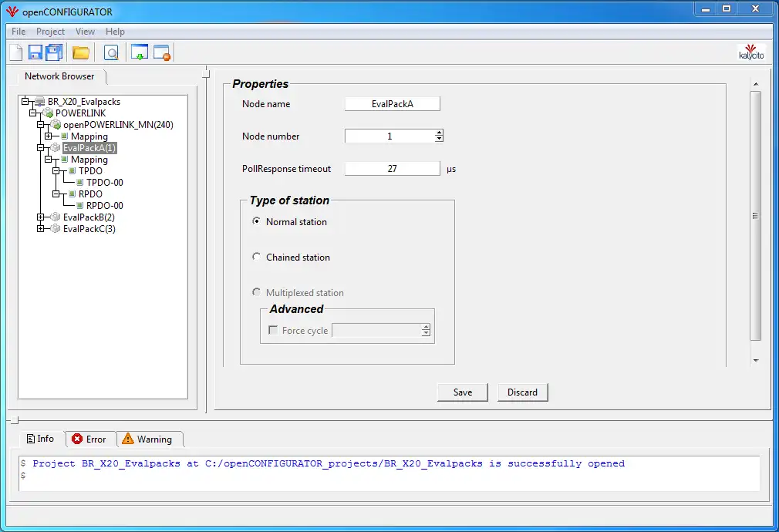Click the Warning tab triangle icon
779x532 pixels.
128,438
